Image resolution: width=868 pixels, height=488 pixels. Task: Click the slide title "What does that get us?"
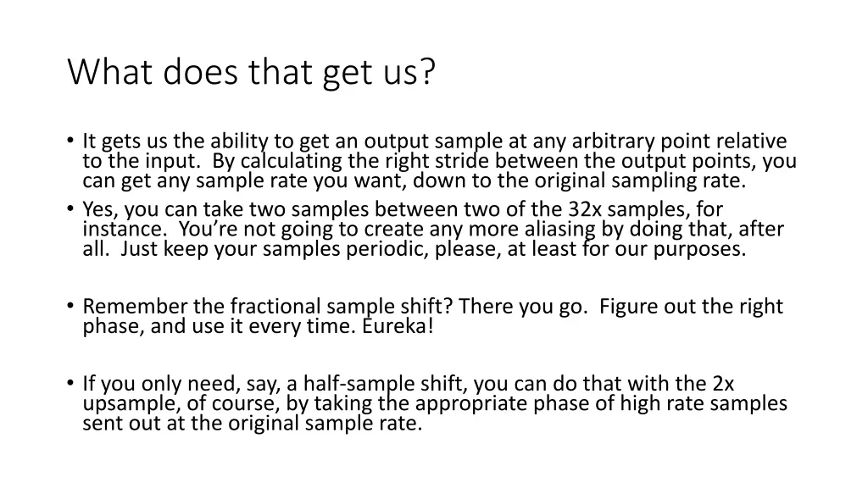(251, 72)
